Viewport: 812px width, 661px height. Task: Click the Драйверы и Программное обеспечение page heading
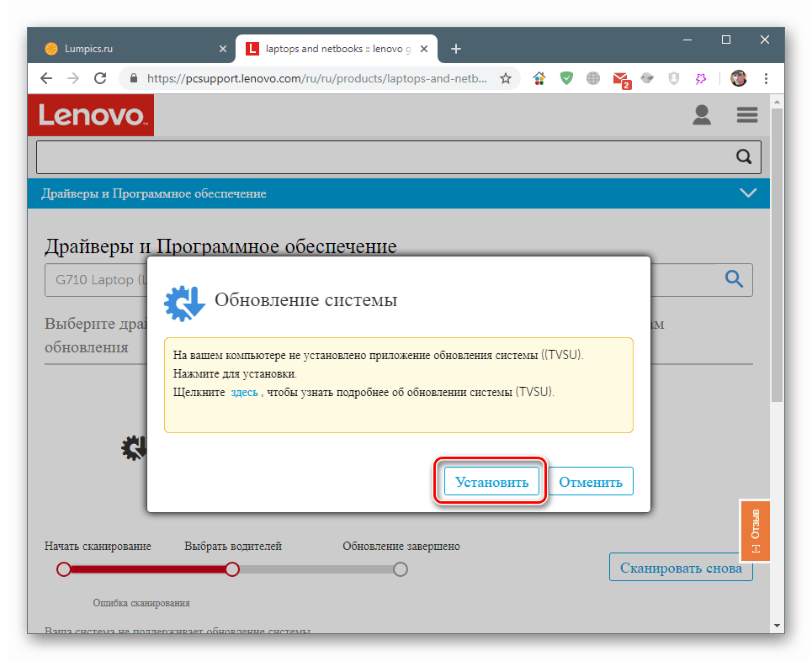(220, 246)
